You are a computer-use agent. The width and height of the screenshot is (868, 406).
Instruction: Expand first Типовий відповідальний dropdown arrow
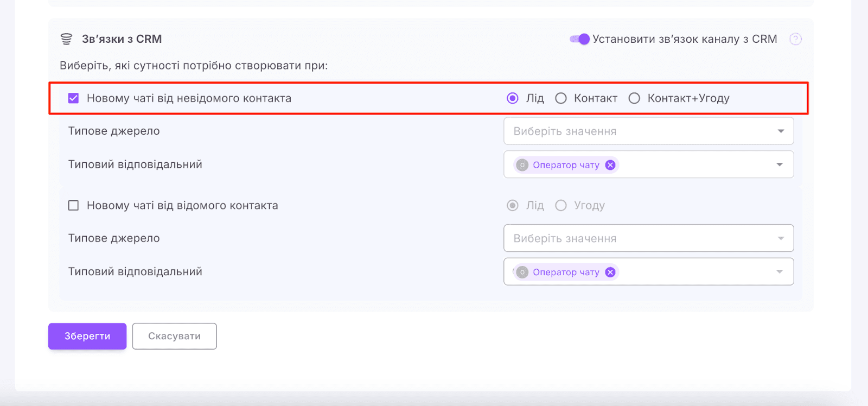click(x=780, y=164)
